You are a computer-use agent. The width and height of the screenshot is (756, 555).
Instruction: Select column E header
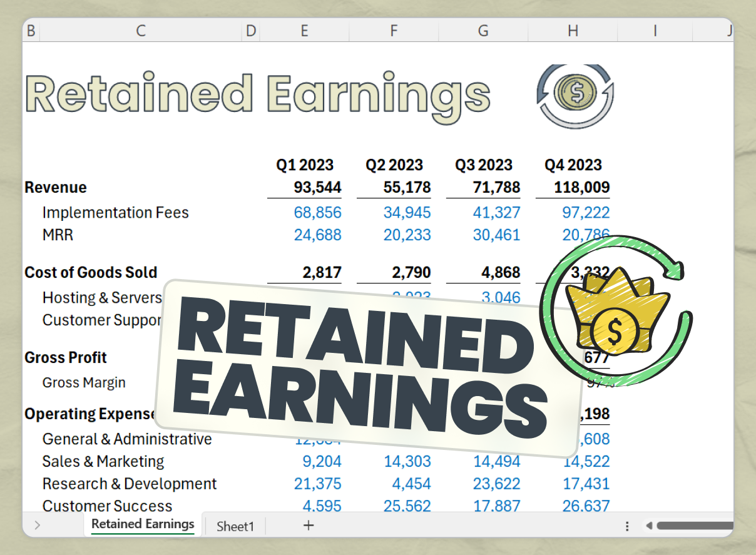(304, 30)
